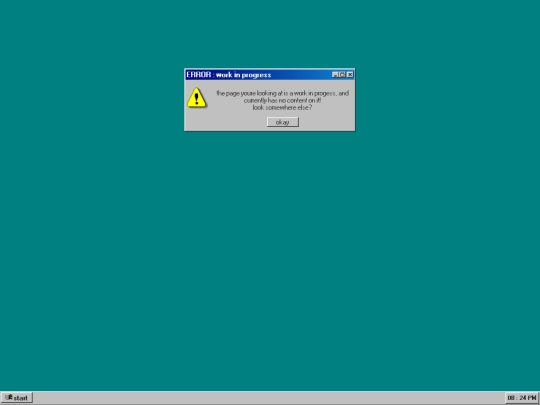Viewport: 540px width, 405px height.
Task: Click the 'ERROR : work in progress' title text
Action: tap(229, 75)
